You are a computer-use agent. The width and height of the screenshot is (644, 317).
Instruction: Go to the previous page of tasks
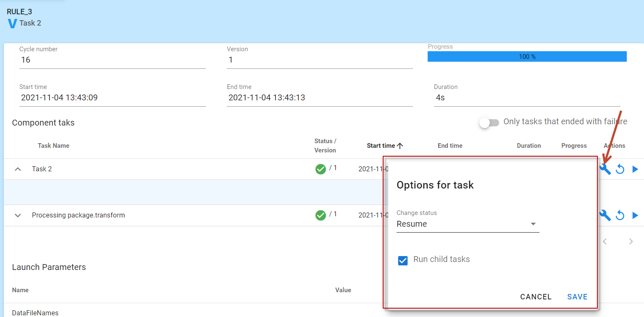605,241
